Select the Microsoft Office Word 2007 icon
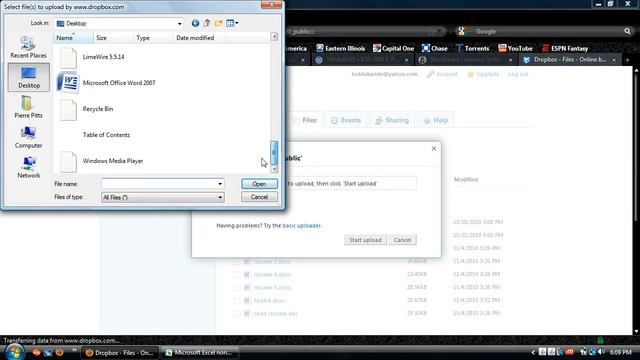The height and width of the screenshot is (360, 640). coord(68,83)
